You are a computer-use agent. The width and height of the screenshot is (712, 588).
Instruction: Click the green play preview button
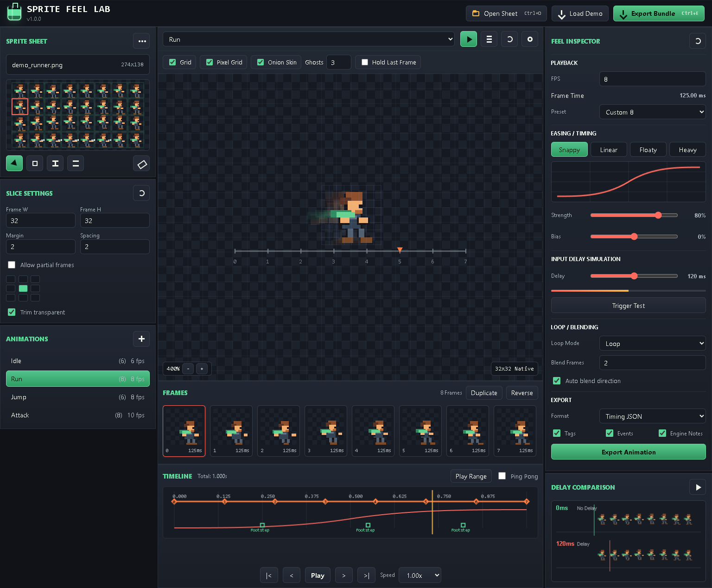[x=469, y=39]
